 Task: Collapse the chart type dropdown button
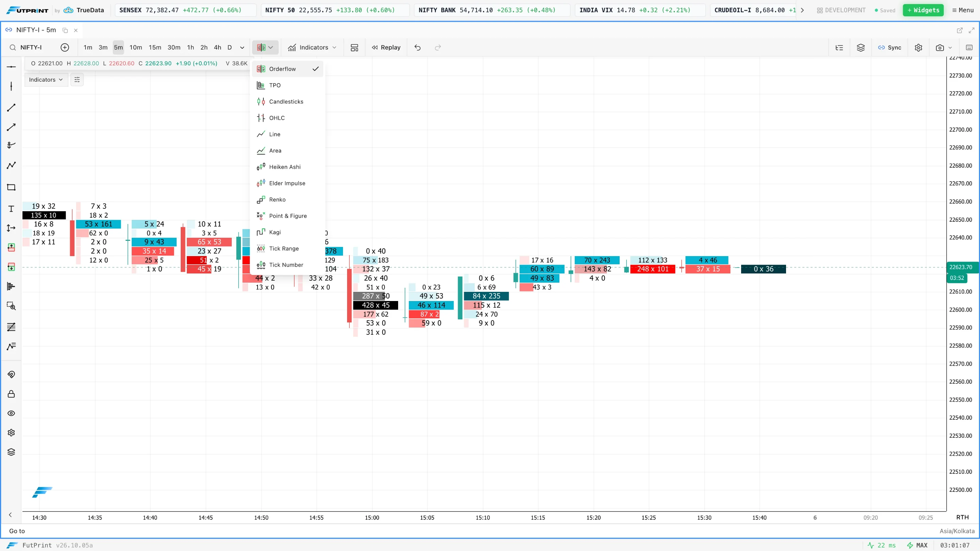(x=265, y=48)
